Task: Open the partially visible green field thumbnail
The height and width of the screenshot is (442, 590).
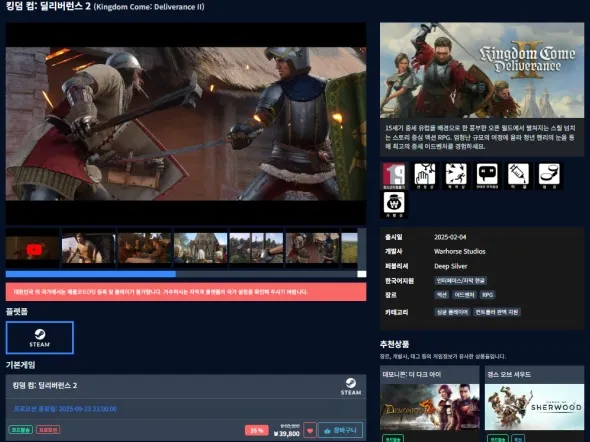Action: coord(349,248)
